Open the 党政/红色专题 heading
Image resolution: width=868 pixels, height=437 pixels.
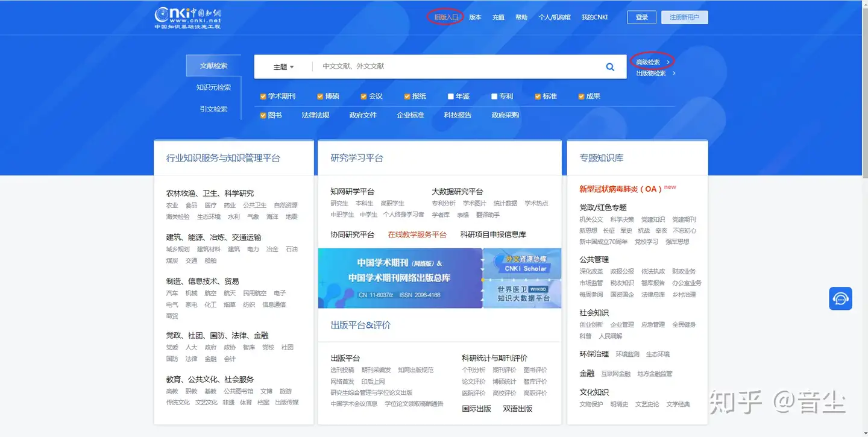point(603,207)
